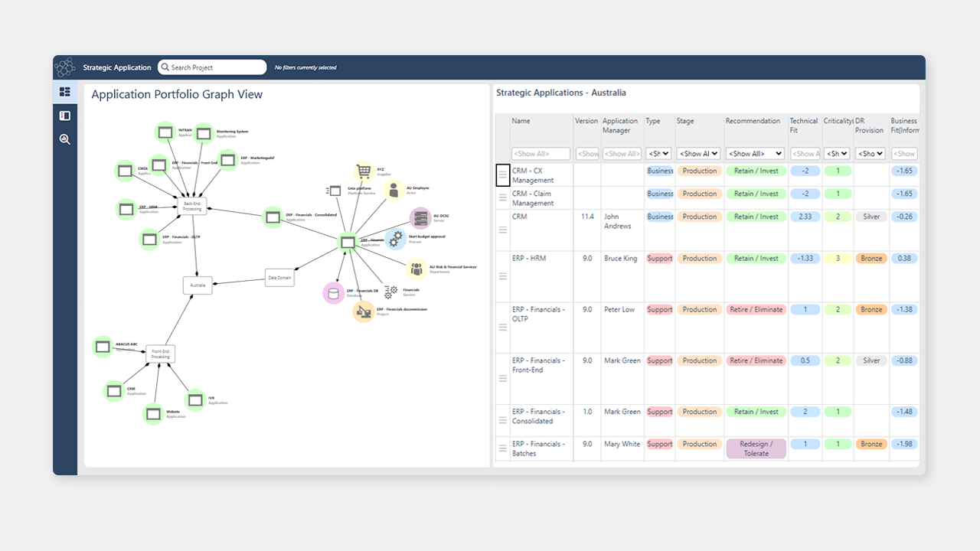Select the XYZ supplier shopping cart node
Image resolution: width=980 pixels, height=551 pixels.
363,171
